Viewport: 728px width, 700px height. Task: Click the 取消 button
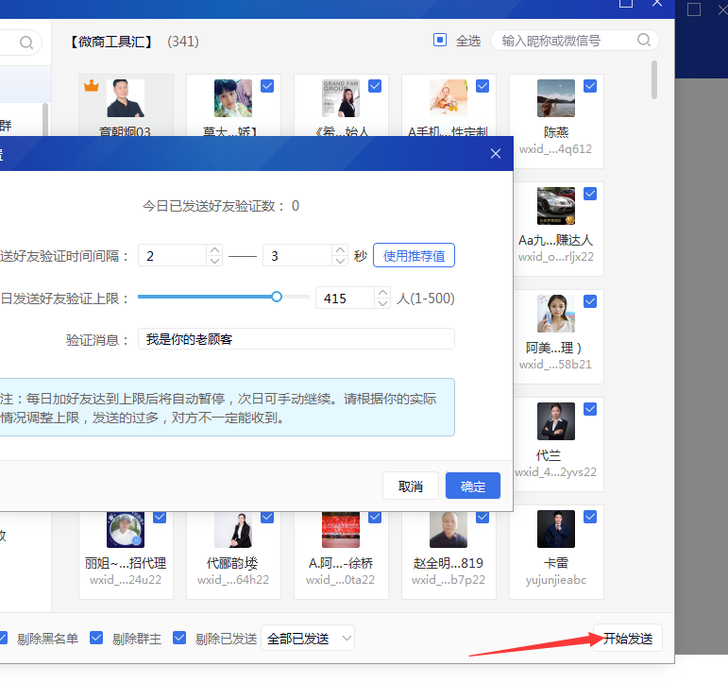pyautogui.click(x=410, y=486)
